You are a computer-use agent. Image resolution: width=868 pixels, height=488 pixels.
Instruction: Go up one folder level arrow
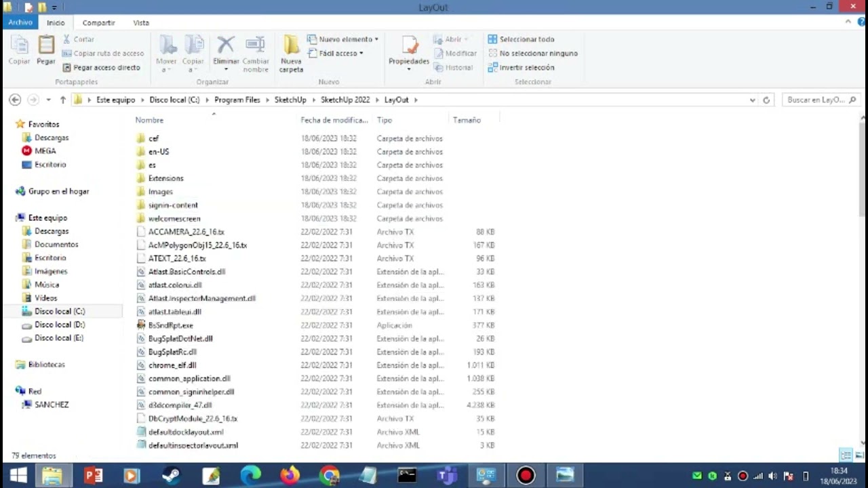click(x=63, y=100)
